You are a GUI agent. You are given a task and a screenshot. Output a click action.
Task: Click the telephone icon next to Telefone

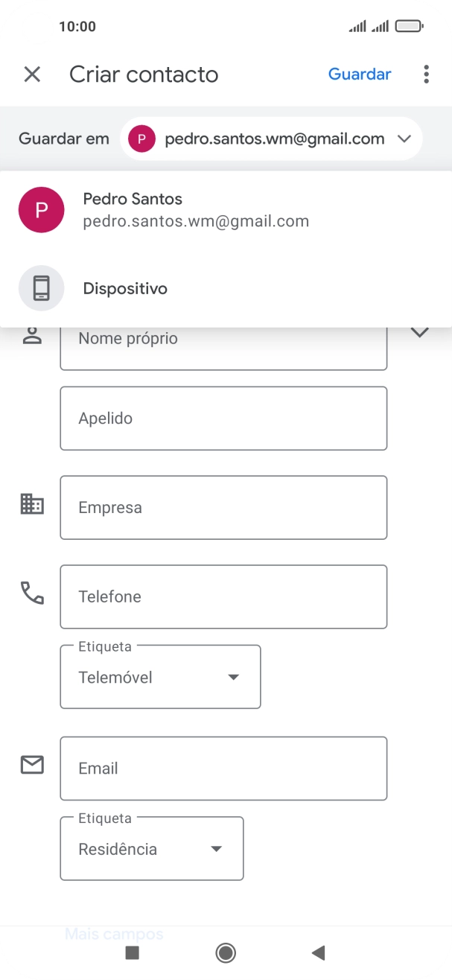[31, 592]
